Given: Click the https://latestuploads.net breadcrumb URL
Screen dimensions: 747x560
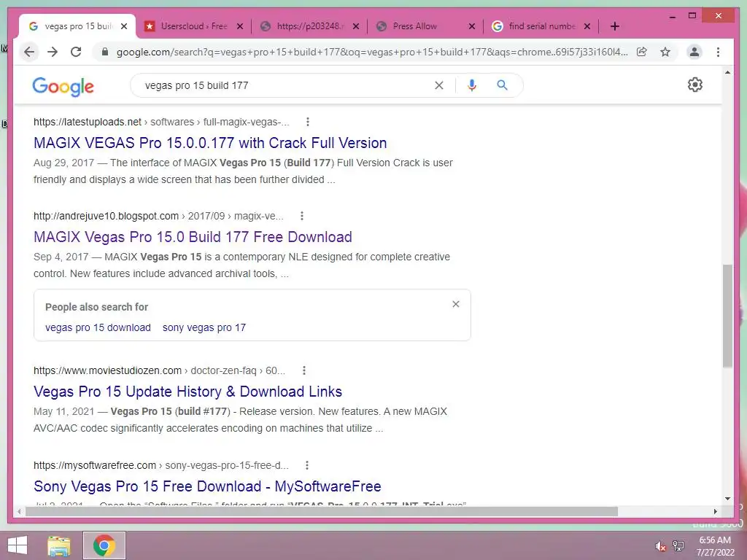Looking at the screenshot, I should pyautogui.click(x=88, y=122).
